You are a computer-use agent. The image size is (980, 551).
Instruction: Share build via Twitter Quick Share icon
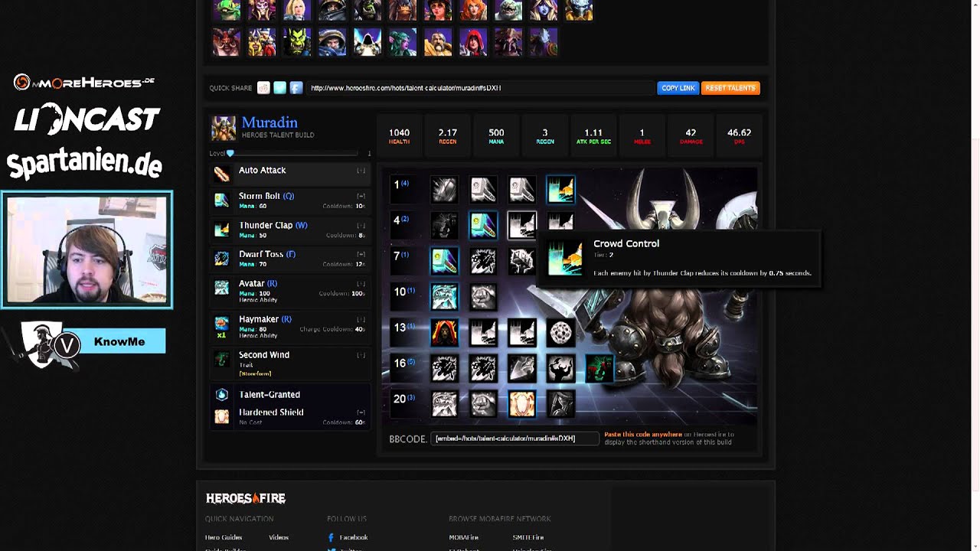click(x=279, y=88)
